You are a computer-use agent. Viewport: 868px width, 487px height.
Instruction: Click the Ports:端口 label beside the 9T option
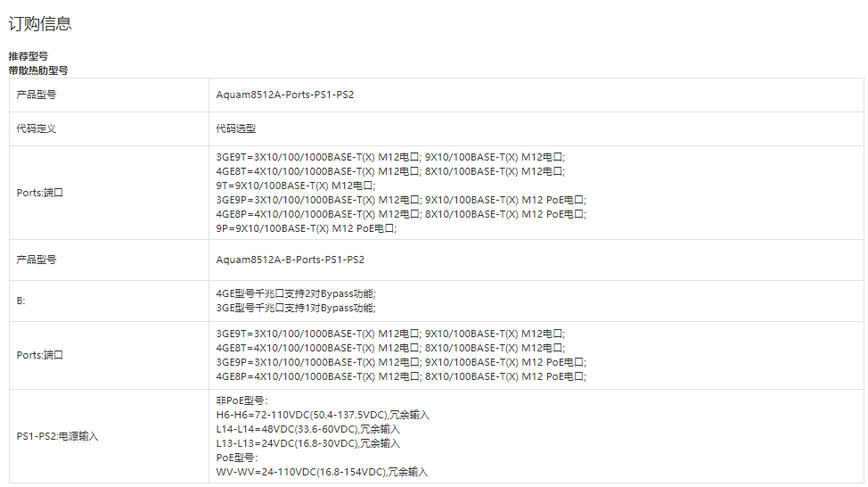click(40, 192)
